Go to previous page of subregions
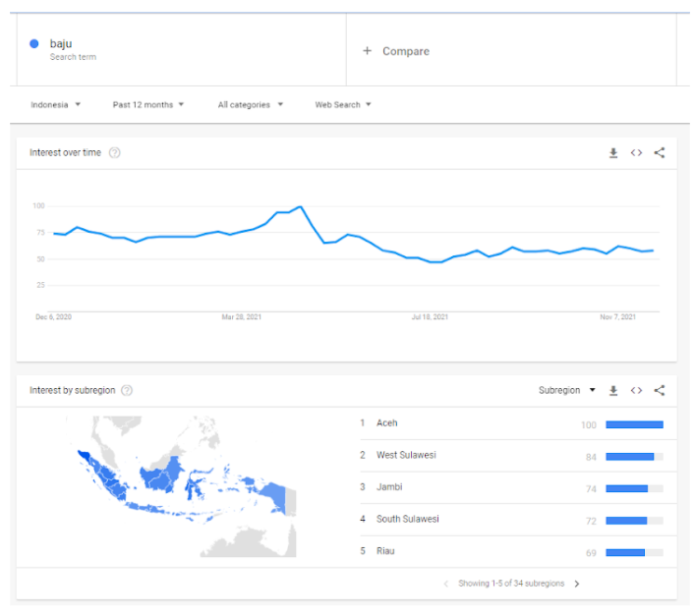This screenshot has width=695, height=616. pos(446,584)
